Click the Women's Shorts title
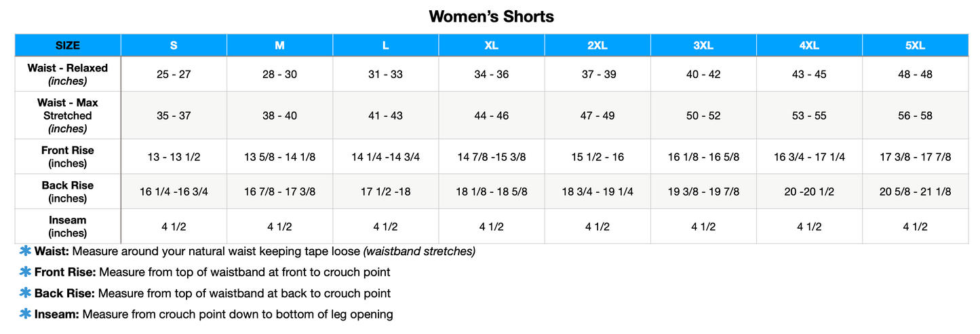This screenshot has width=980, height=334. tap(491, 17)
